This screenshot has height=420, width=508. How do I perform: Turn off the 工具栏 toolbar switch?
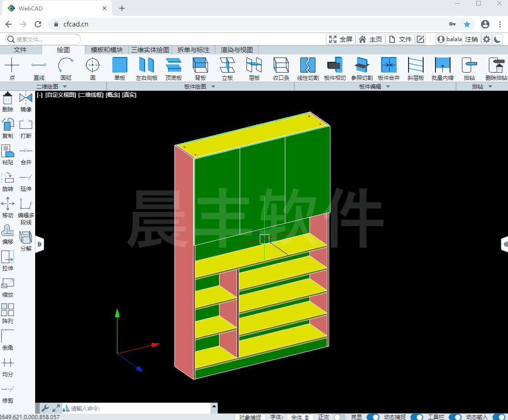[455, 417]
